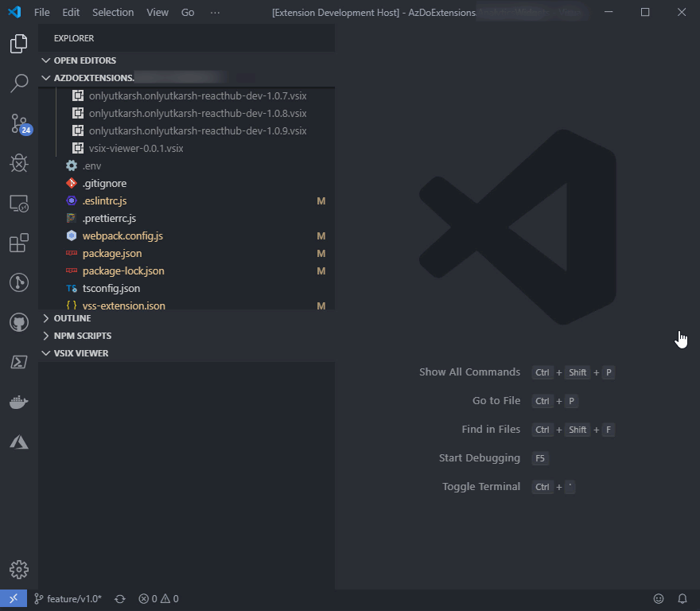Viewport: 700px width, 611px height.
Task: Open vss-extension.json file
Action: pyautogui.click(x=187, y=304)
